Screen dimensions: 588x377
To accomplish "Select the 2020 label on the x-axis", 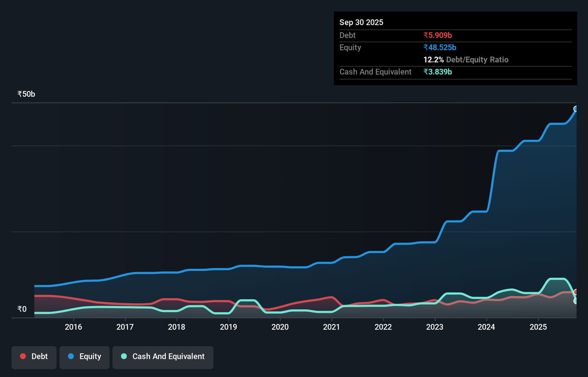I will [x=280, y=327].
